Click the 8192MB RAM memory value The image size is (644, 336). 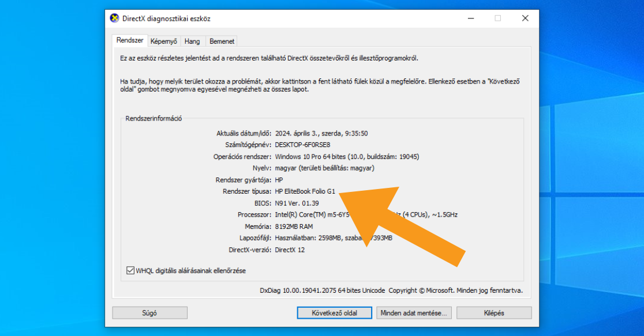click(294, 226)
